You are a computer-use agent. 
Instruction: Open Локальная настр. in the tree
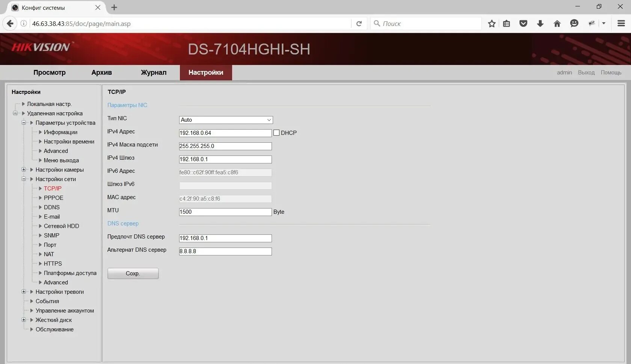tap(49, 104)
